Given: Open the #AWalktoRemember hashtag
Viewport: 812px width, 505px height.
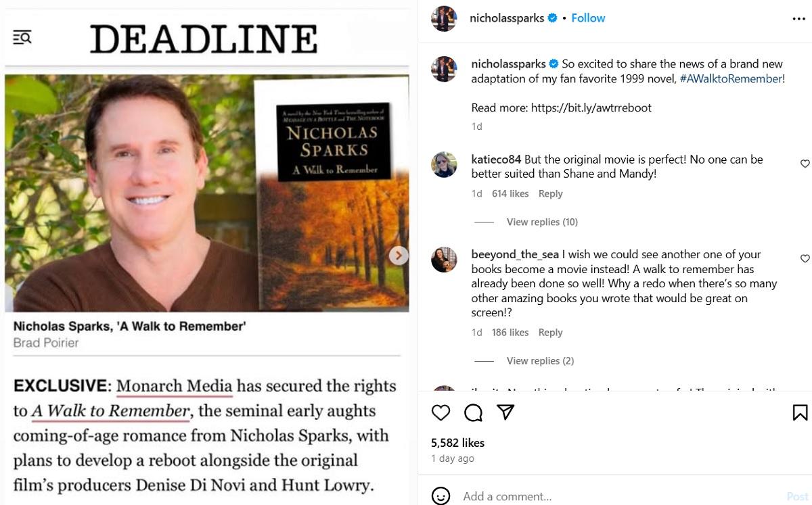Looking at the screenshot, I should coord(731,78).
